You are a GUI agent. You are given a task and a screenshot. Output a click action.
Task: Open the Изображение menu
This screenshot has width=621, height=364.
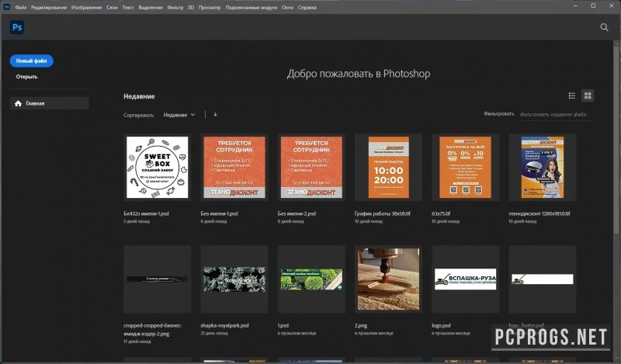pos(86,7)
